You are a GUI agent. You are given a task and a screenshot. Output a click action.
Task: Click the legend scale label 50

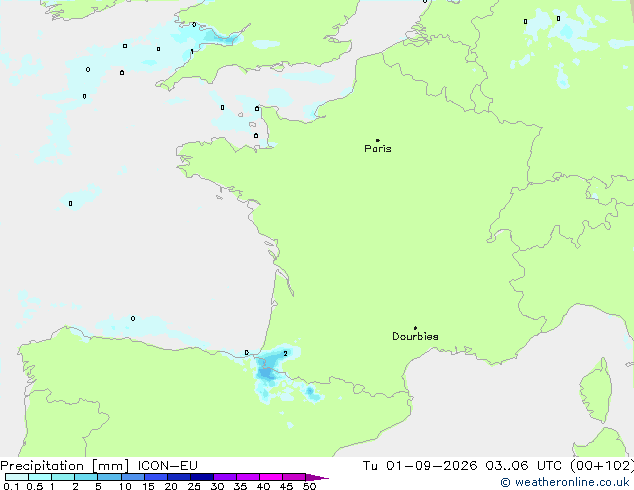(x=309, y=486)
